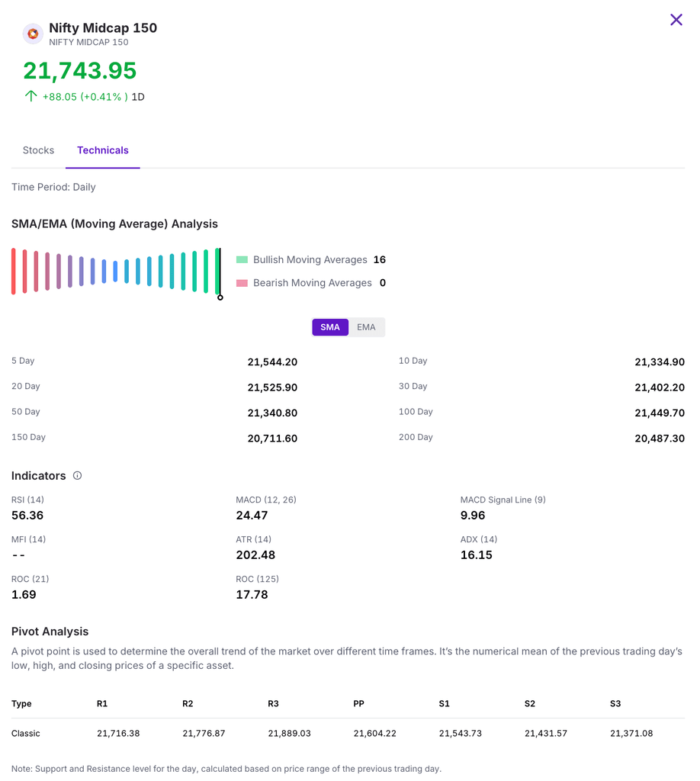The width and height of the screenshot is (700, 781).
Task: Click the Classic pivot row label
Action: [x=26, y=733]
